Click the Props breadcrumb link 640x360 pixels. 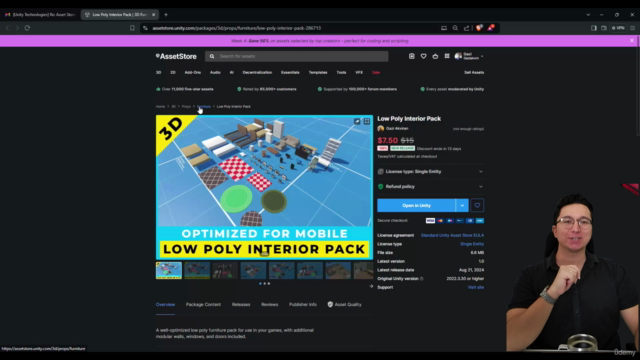[186, 107]
